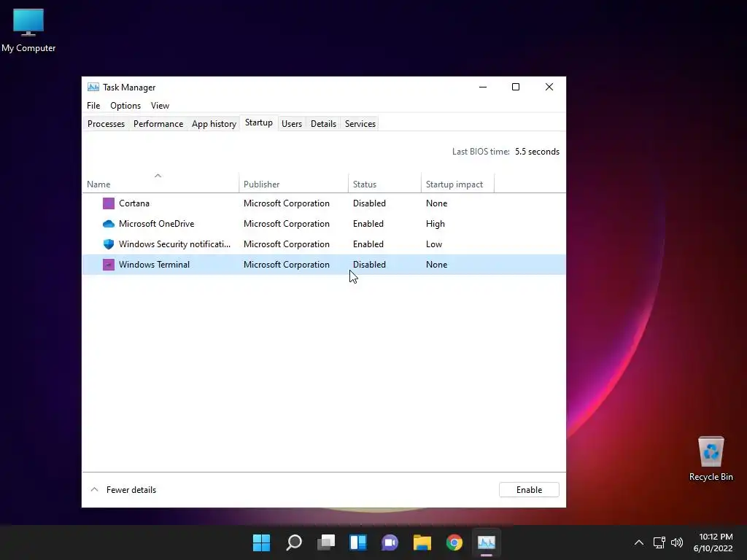747x560 pixels.
Task: Click the Windows Terminal row icon
Action: 109,265
